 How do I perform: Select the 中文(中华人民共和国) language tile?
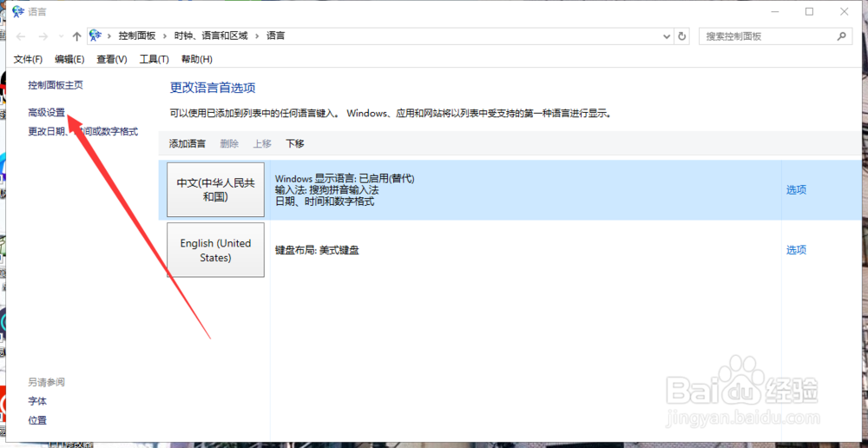pyautogui.click(x=215, y=189)
